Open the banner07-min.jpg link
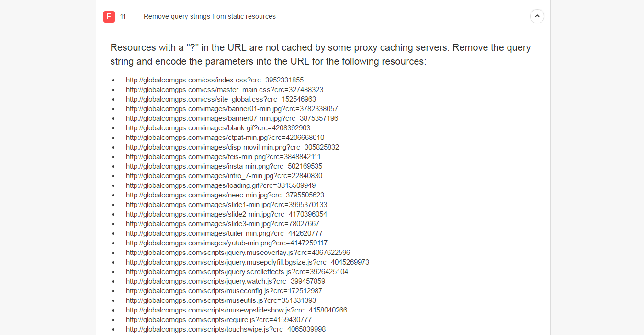Image resolution: width=644 pixels, height=335 pixels. click(x=232, y=118)
